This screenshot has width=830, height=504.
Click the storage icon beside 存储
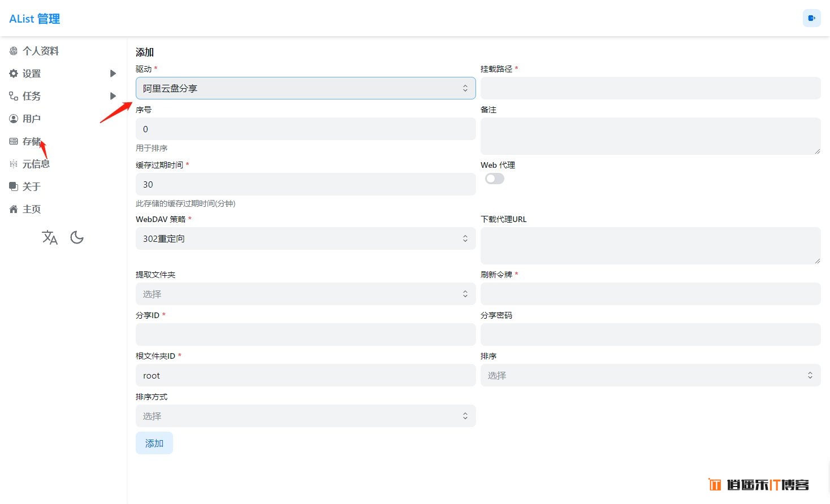pos(14,141)
